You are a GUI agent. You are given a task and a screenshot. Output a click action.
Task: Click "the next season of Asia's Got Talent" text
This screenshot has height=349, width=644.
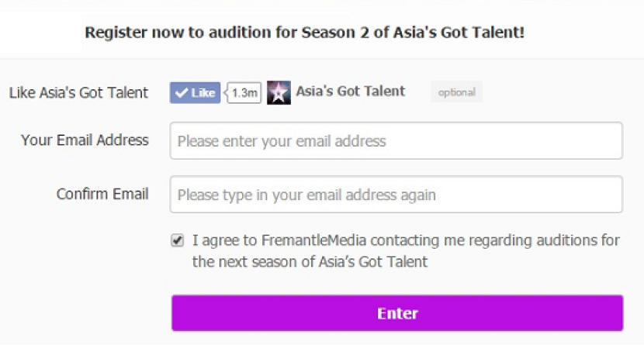click(310, 262)
